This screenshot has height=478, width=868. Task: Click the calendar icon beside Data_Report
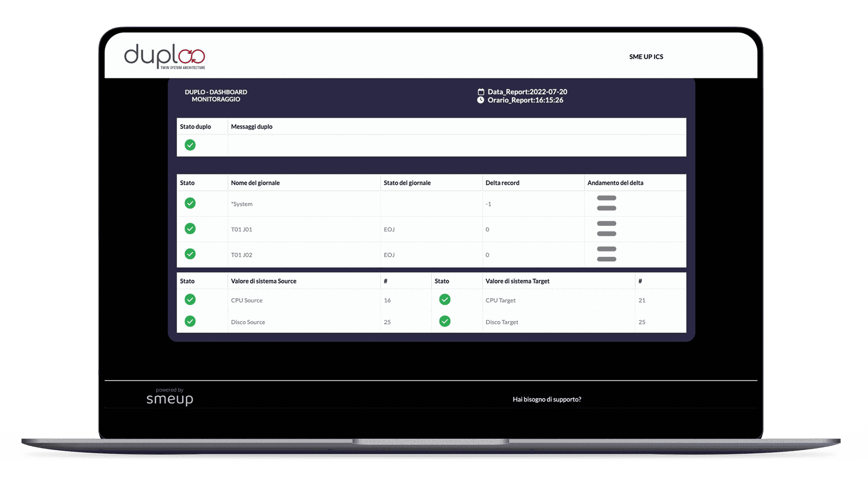pyautogui.click(x=481, y=92)
